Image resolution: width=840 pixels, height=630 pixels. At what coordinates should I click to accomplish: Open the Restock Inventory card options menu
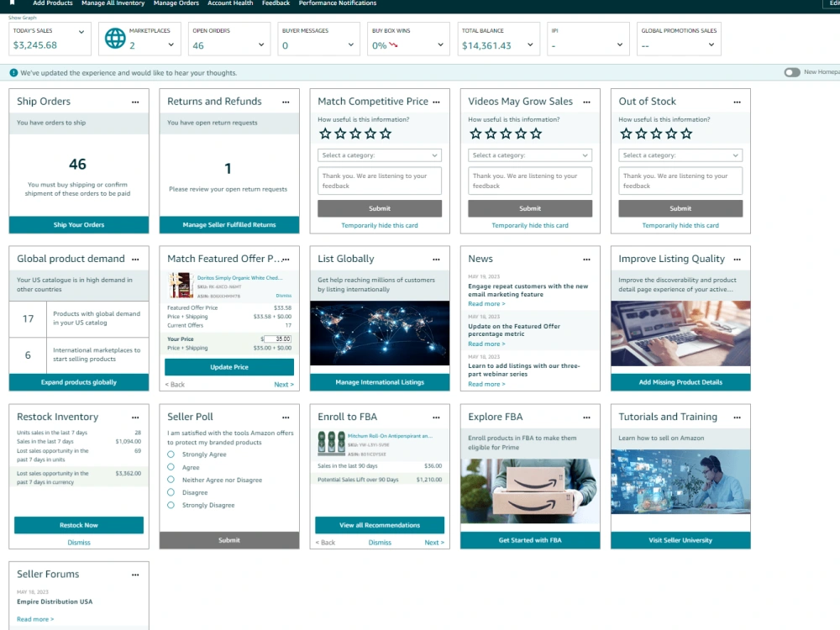(135, 417)
